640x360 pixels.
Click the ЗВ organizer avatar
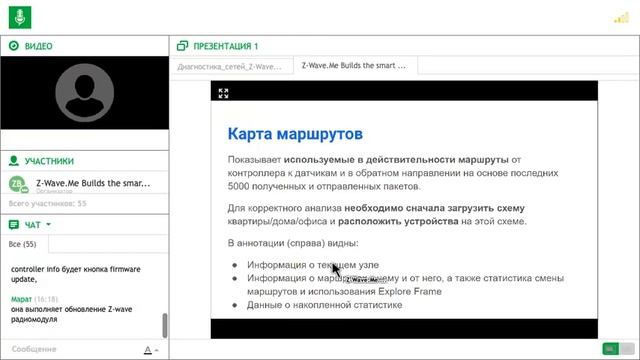coord(18,184)
